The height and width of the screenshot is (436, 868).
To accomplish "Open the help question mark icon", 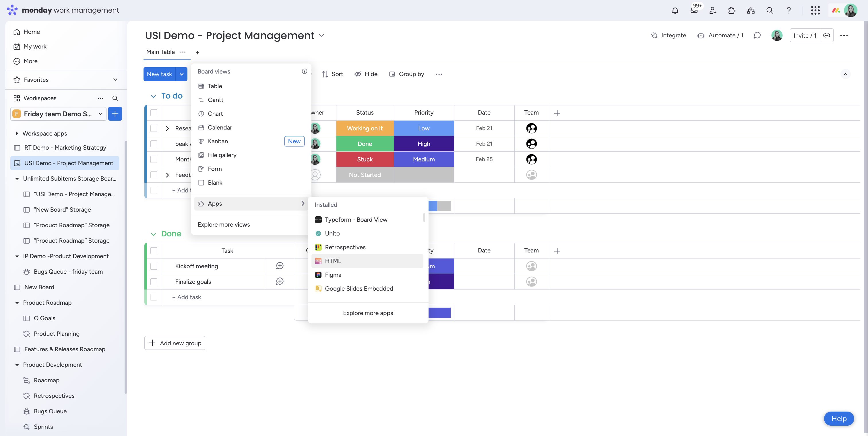I will click(x=789, y=10).
